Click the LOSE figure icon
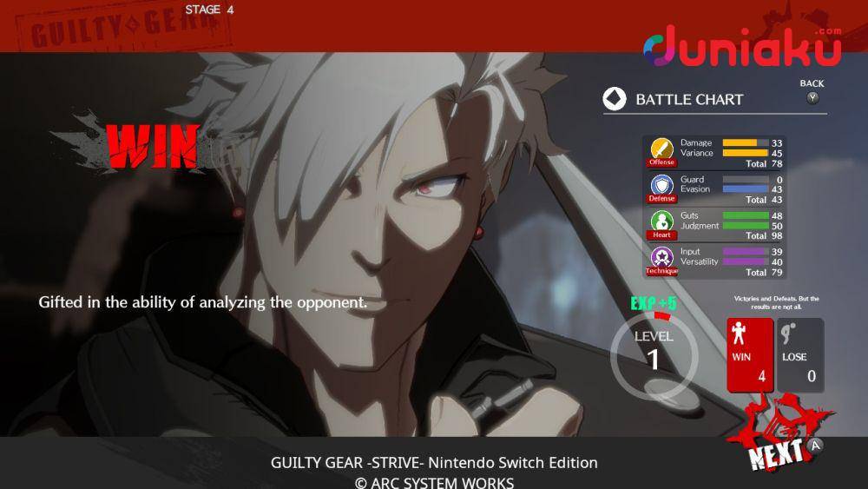Viewport: 868px width, 489px height. [x=788, y=334]
